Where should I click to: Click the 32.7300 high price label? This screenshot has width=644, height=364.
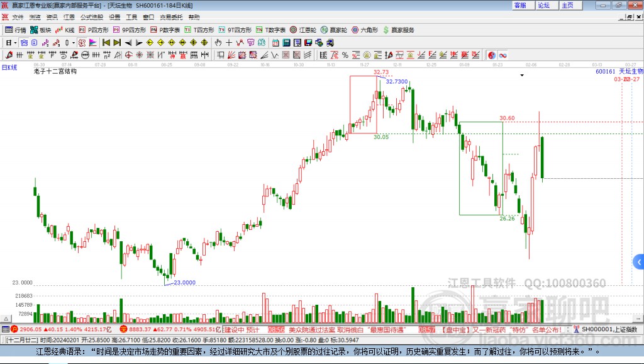point(397,81)
